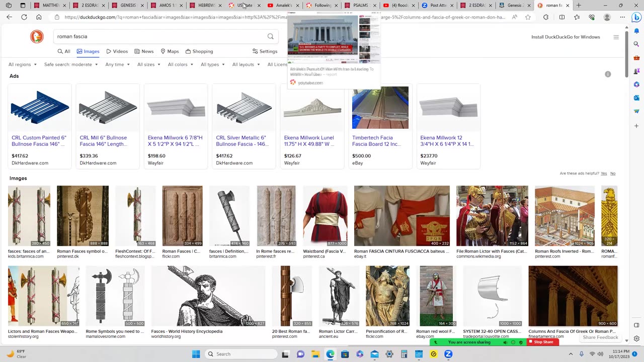The image size is (644, 362).
Task: Expand the All colors filter
Action: click(x=181, y=64)
